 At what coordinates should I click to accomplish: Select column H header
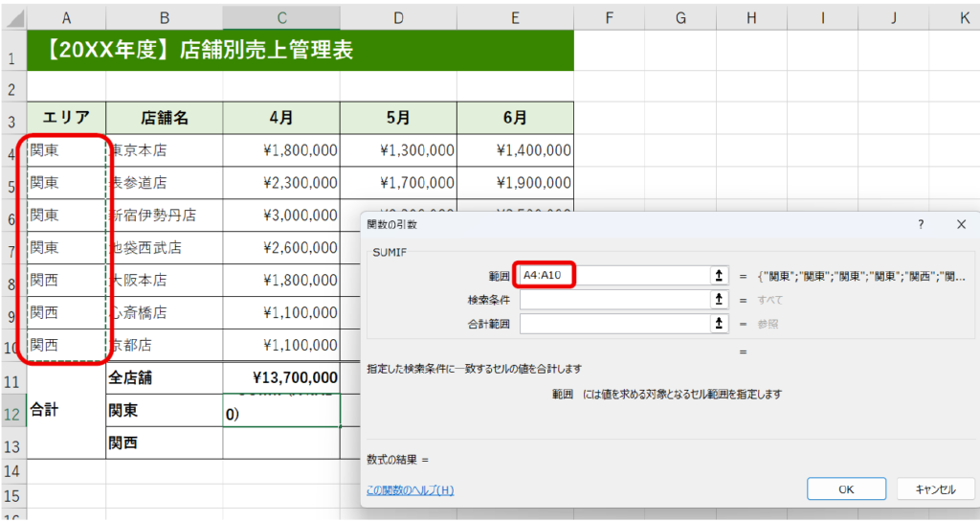[x=751, y=17]
